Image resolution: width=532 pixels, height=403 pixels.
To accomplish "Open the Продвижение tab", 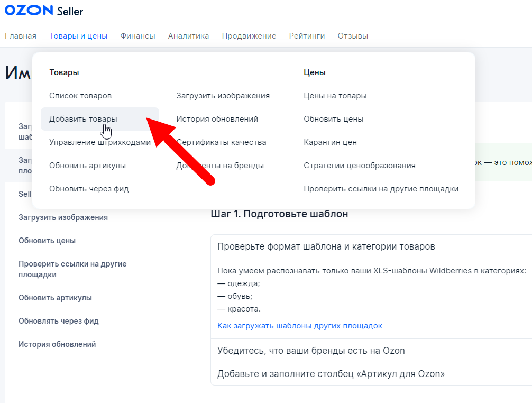I will (249, 36).
